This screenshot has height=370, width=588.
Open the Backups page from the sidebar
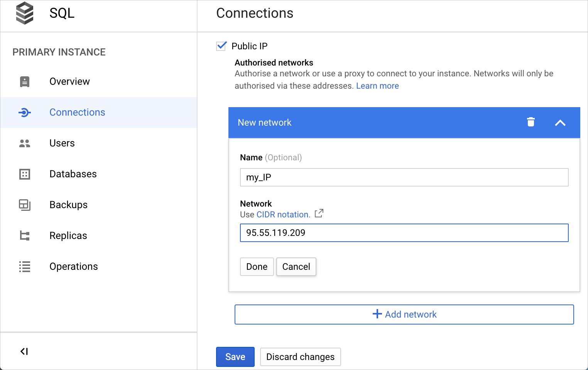(x=68, y=205)
